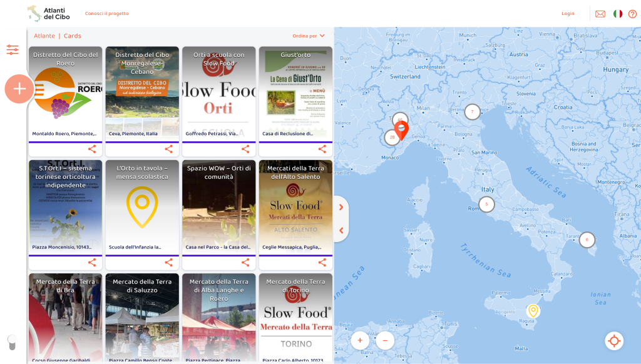Open the Ordina per sort dropdown
Screen dimensions: 641x364
pos(309,36)
